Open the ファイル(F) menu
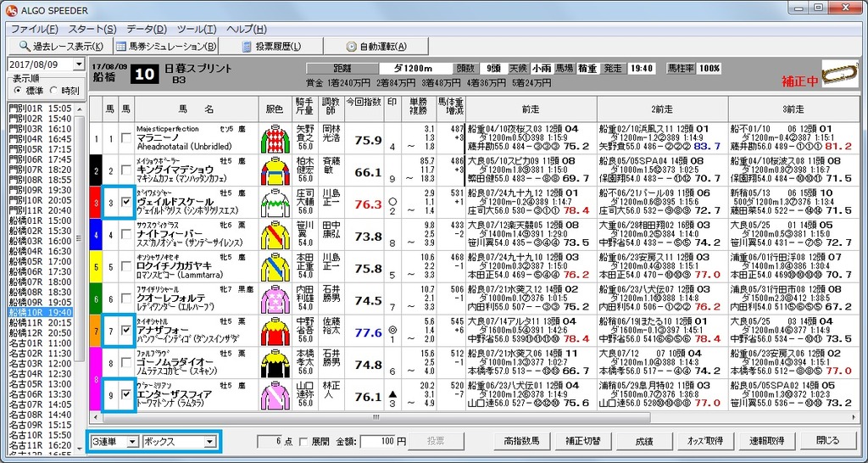The image size is (868, 463). (x=34, y=30)
